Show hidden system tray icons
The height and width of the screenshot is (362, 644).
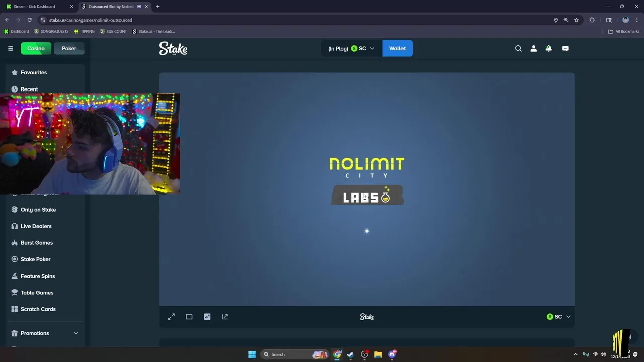click(x=576, y=354)
